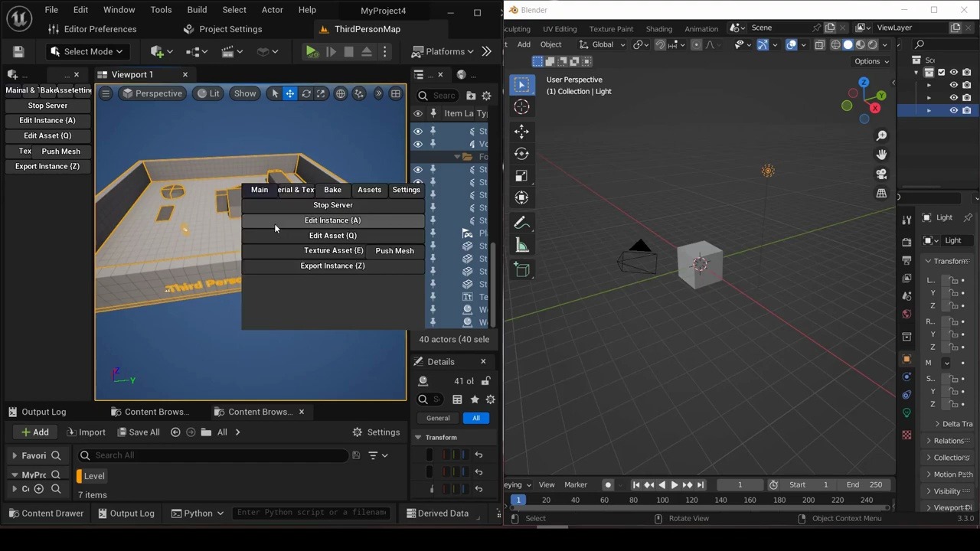Click Edit Instance (A) in floating panel
980x551 pixels.
tap(332, 220)
